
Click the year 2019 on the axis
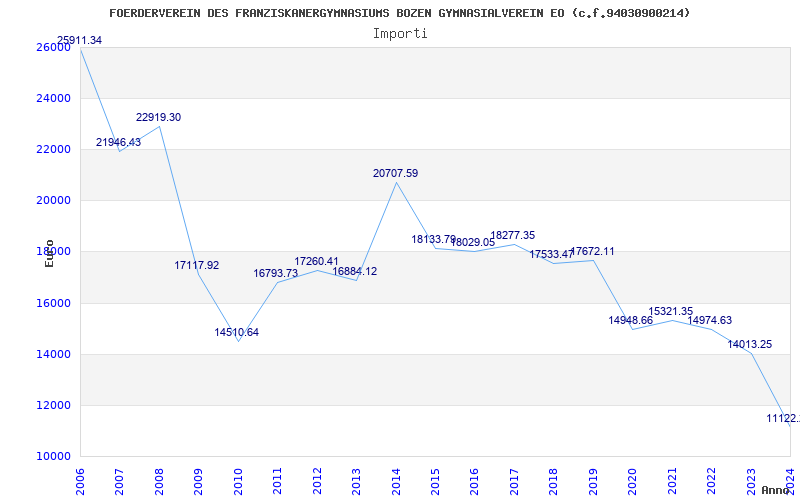[593, 482]
